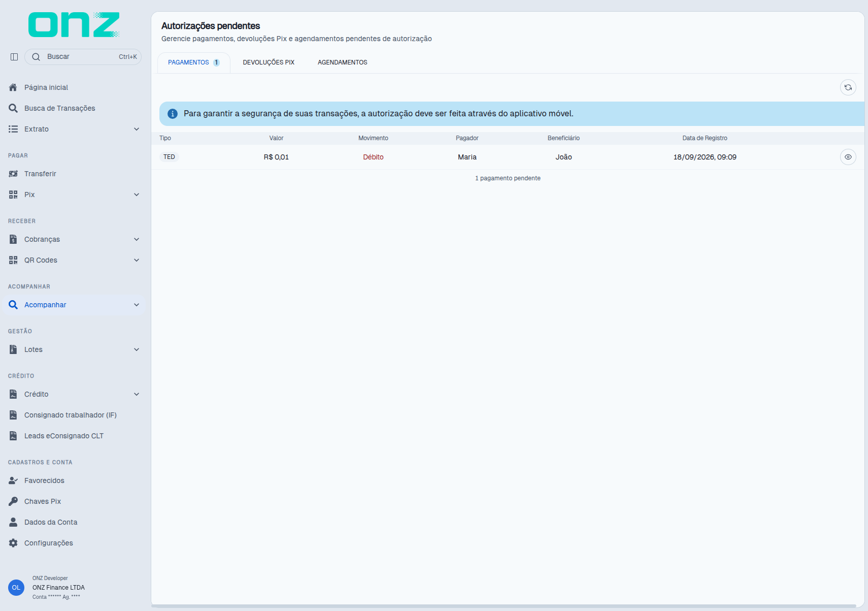Click the horizontal scrollbar at the bottom
868x611 pixels.
click(x=504, y=606)
